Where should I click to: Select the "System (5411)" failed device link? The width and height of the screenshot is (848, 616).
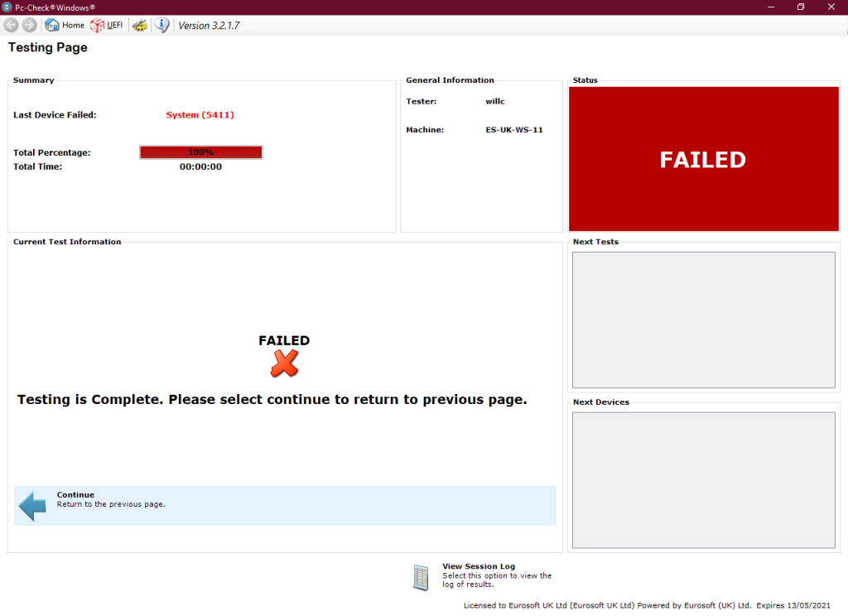pyautogui.click(x=200, y=114)
